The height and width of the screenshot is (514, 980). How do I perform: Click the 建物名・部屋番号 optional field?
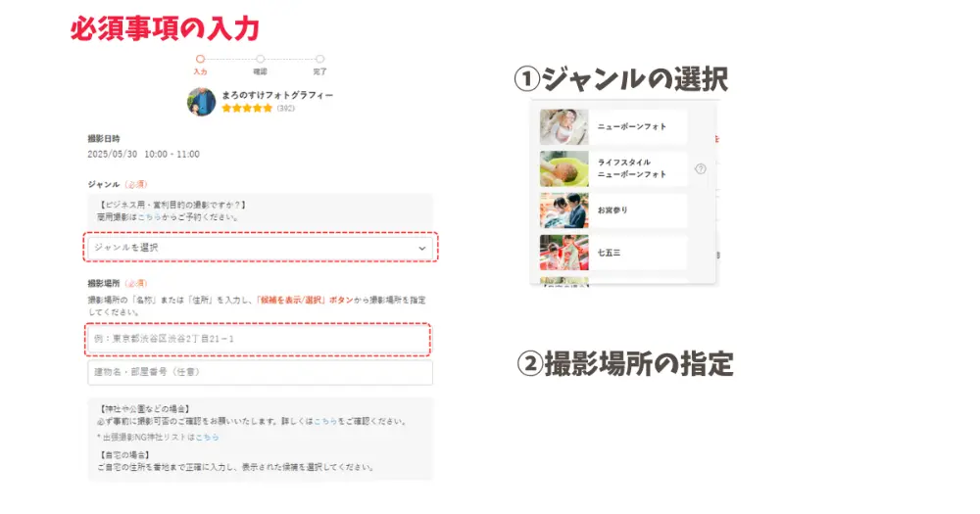(x=260, y=372)
